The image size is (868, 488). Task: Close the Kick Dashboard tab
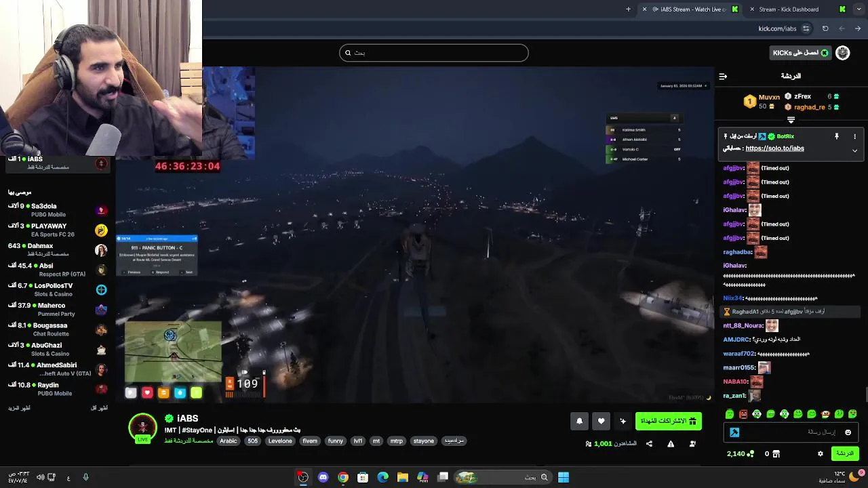(751, 9)
